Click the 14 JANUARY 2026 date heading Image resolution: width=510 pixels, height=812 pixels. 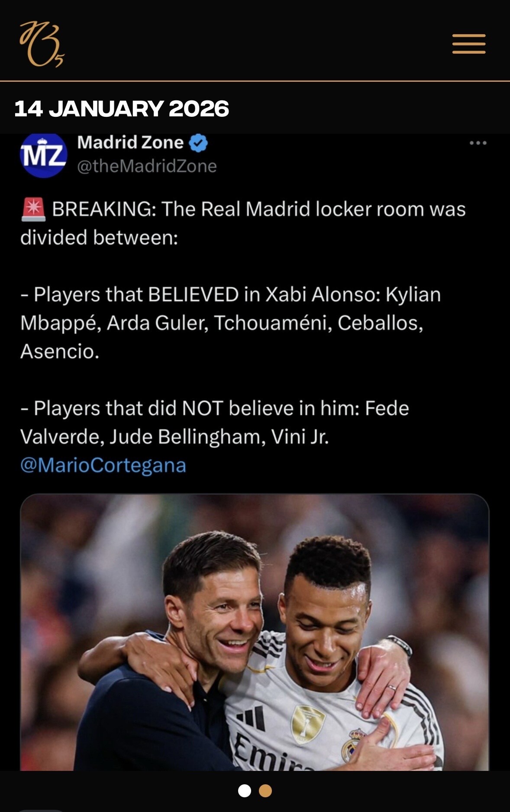pyautogui.click(x=121, y=109)
